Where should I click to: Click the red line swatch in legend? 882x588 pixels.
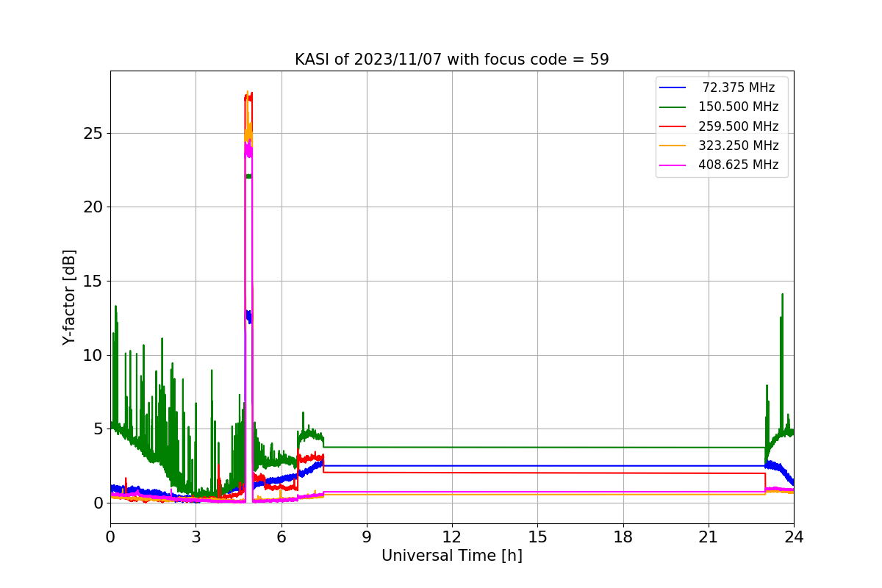[x=673, y=126]
